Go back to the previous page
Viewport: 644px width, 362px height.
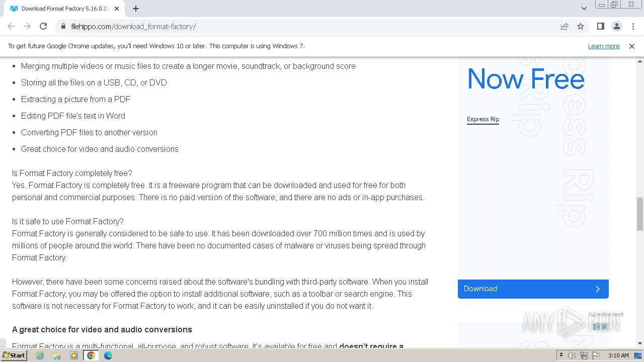[x=11, y=26]
